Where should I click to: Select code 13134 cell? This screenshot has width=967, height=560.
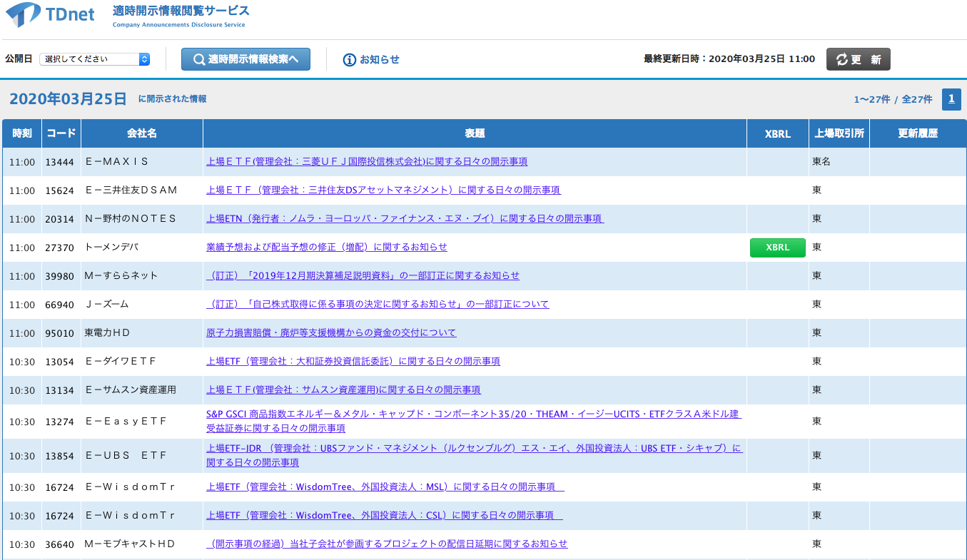60,390
